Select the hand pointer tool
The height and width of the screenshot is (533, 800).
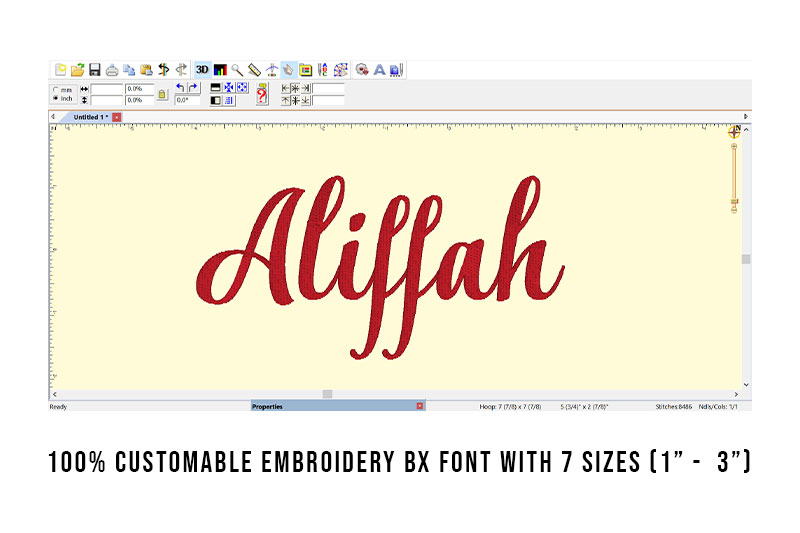click(288, 70)
